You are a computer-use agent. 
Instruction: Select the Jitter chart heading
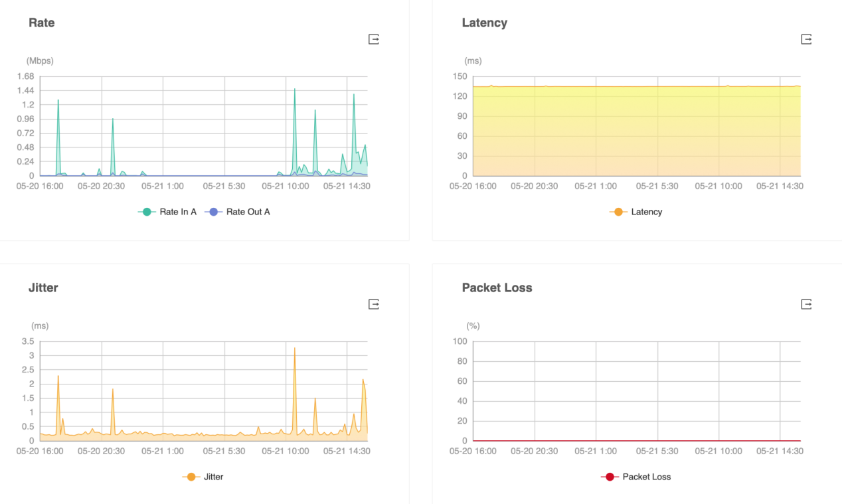pyautogui.click(x=43, y=288)
